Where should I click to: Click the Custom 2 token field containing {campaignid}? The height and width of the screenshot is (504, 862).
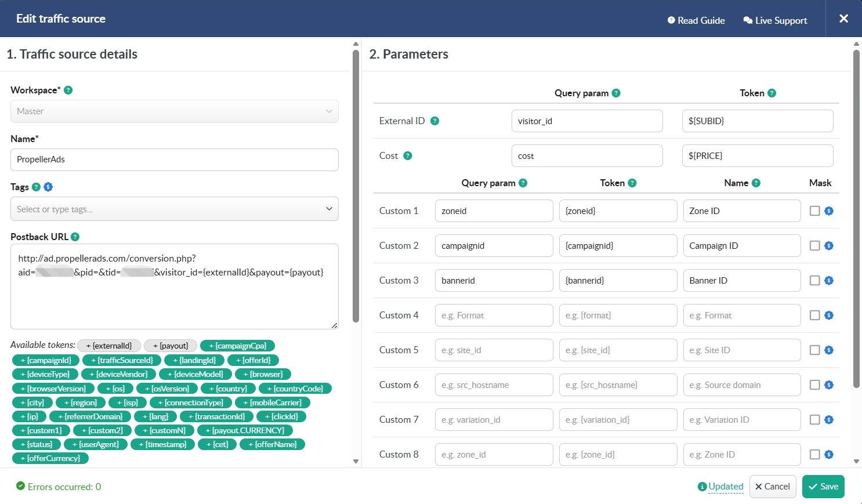(618, 246)
